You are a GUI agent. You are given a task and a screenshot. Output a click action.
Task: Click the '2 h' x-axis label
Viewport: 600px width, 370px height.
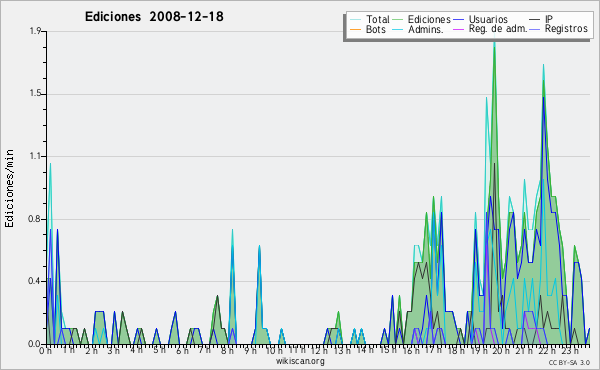pos(91,350)
